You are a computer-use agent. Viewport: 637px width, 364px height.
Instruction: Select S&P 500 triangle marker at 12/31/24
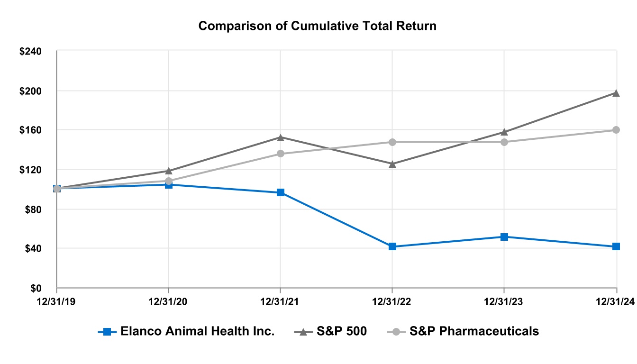(x=616, y=93)
